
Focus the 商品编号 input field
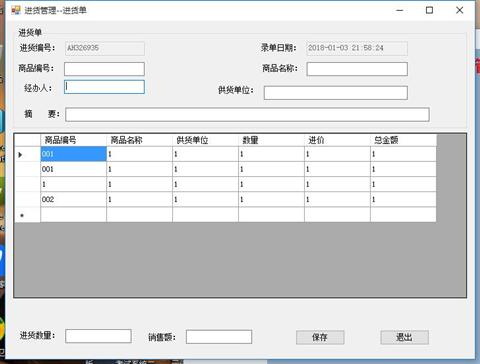pyautogui.click(x=104, y=69)
